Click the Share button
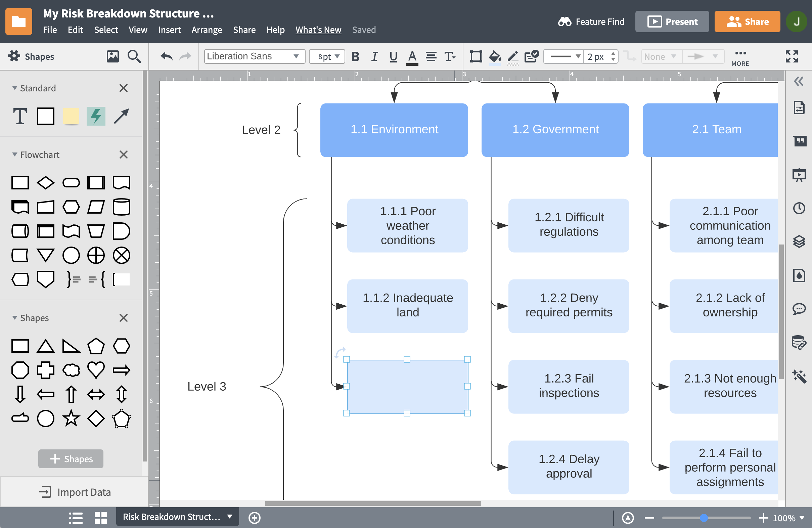The image size is (812, 528). click(x=747, y=21)
